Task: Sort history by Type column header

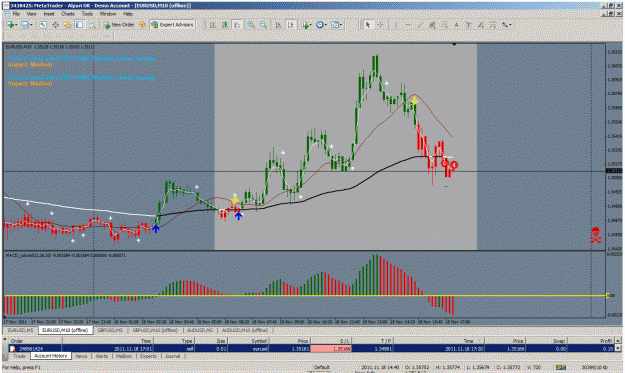Action: [173, 341]
